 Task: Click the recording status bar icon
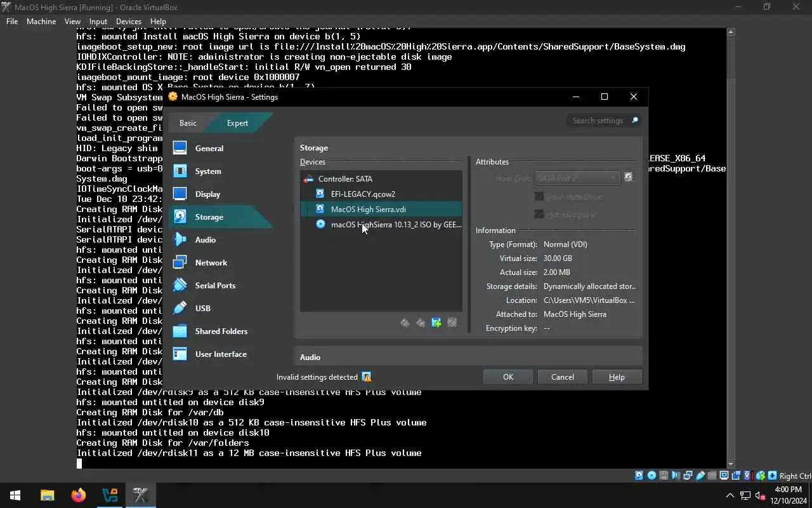point(736,476)
